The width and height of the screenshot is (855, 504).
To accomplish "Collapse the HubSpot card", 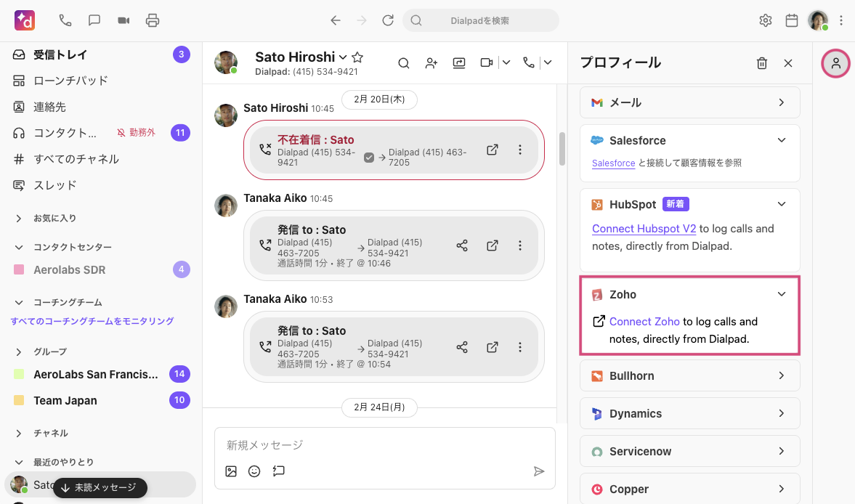I will (782, 204).
